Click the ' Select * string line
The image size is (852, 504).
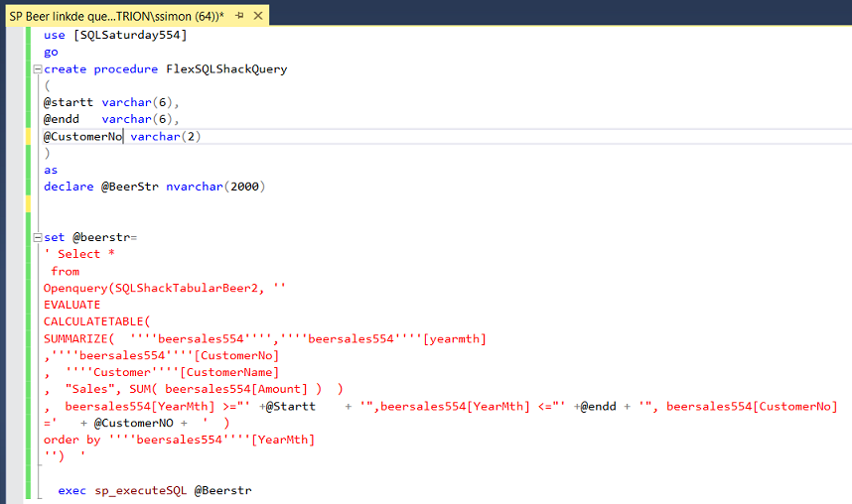point(79,254)
